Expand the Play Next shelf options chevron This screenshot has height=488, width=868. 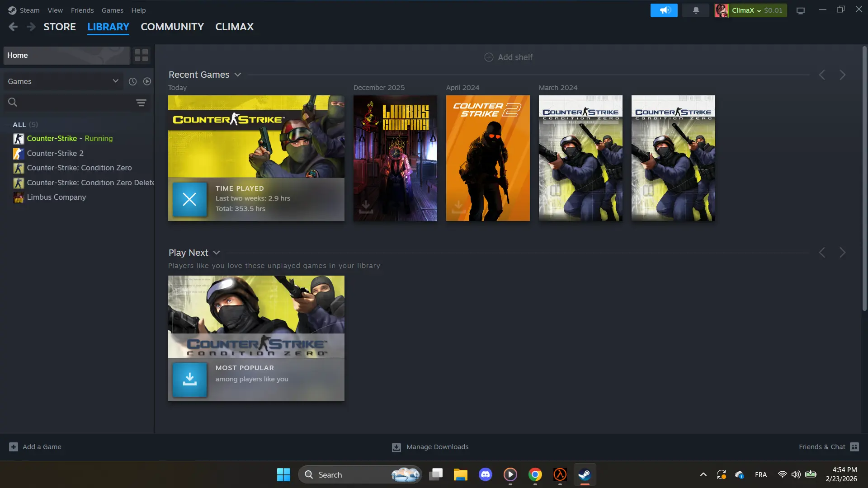(217, 253)
